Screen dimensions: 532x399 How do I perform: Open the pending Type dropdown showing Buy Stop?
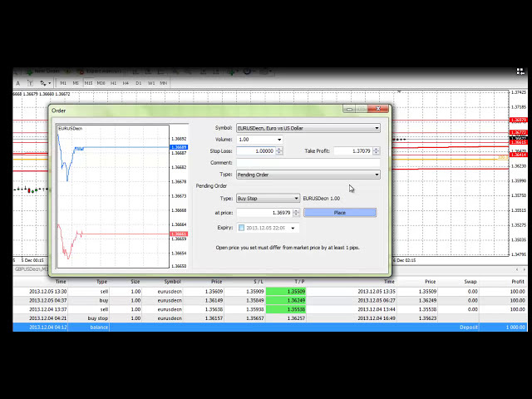(x=268, y=198)
